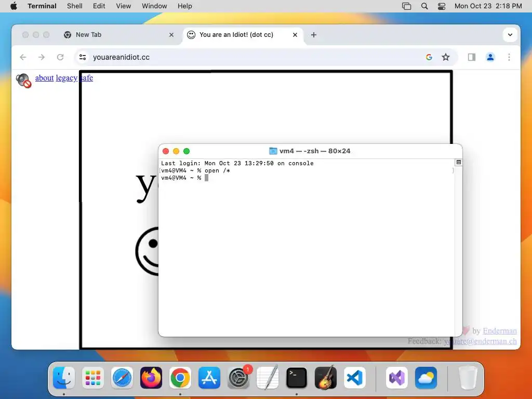Click the Terminal title folder icon
Viewport: 532px width, 399px height.
(273, 151)
